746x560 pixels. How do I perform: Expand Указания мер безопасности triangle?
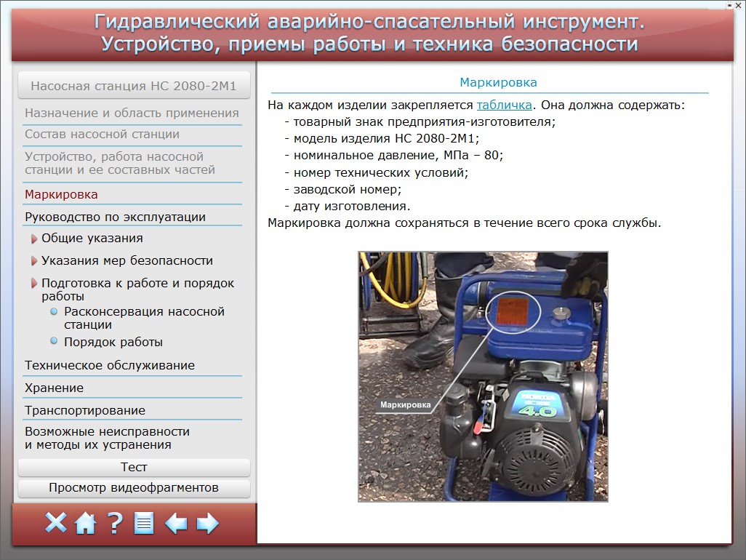33,261
